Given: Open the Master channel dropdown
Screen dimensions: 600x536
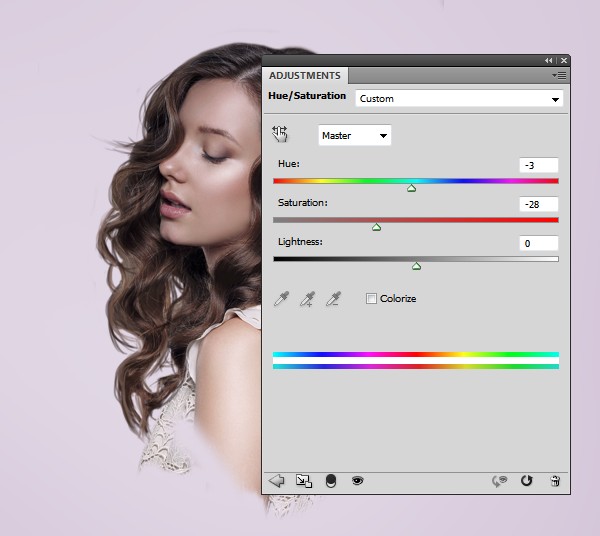Looking at the screenshot, I should (x=355, y=135).
